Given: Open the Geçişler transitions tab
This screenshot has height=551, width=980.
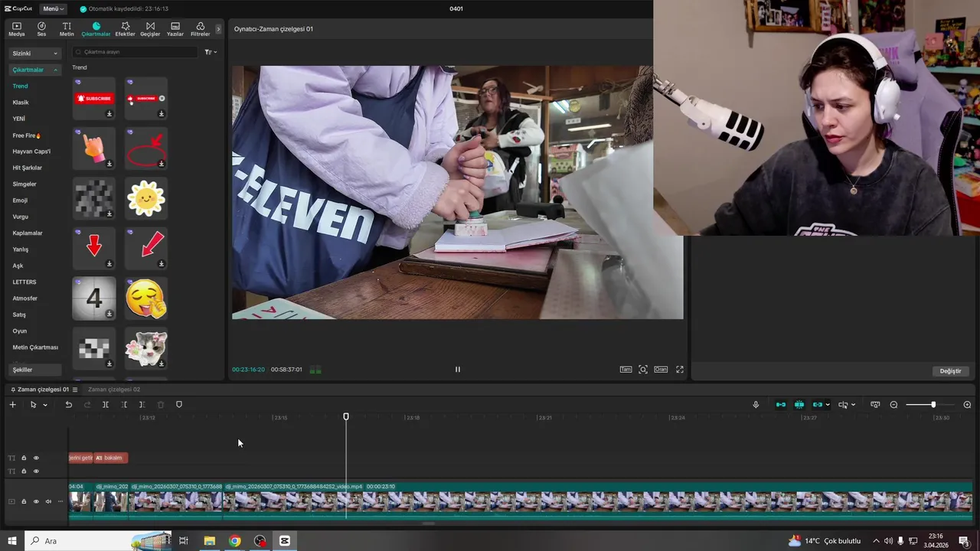Looking at the screenshot, I should (x=150, y=29).
